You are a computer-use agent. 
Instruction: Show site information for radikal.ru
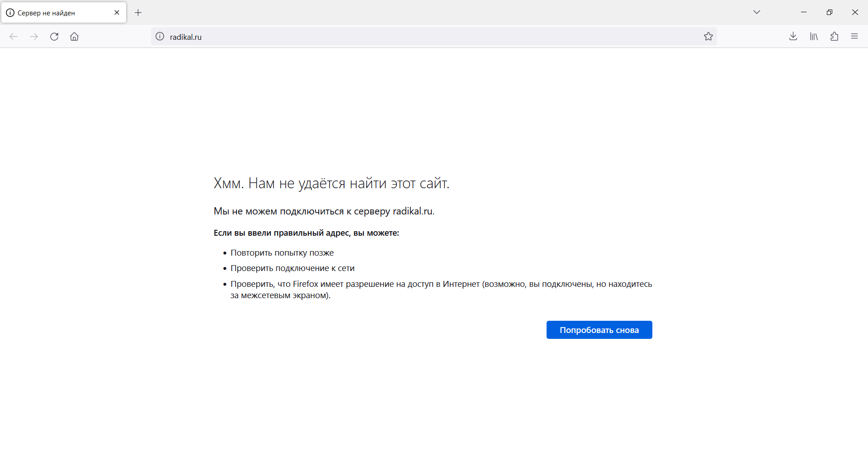pyautogui.click(x=160, y=37)
